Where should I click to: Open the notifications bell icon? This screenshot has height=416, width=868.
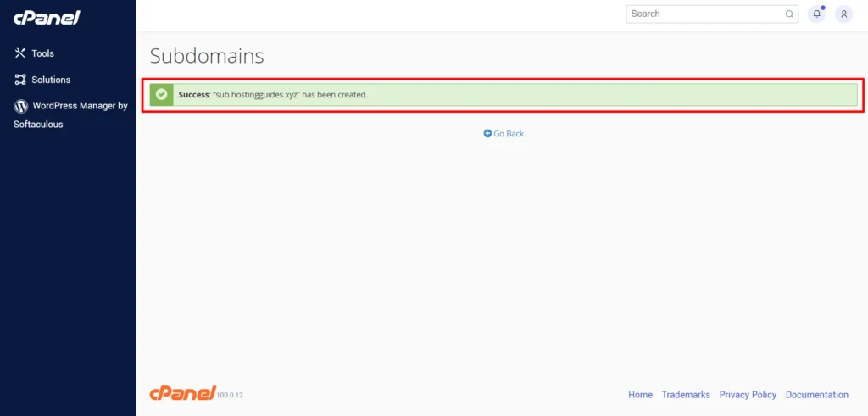tap(816, 14)
